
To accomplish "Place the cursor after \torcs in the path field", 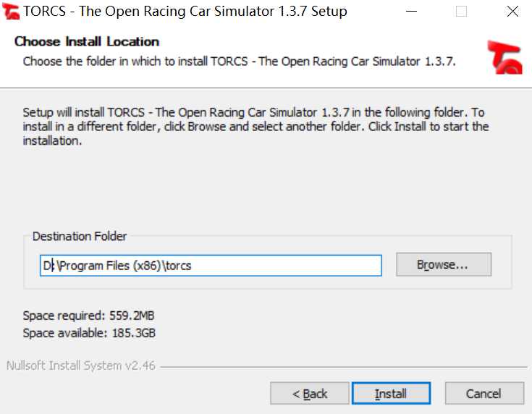I will pyautogui.click(x=192, y=266).
